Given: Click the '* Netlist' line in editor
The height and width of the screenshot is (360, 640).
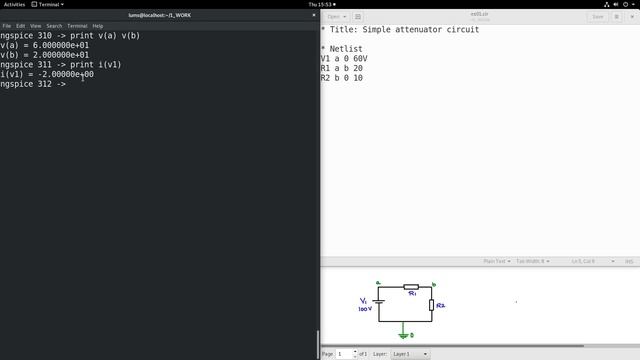Looking at the screenshot, I should coord(342,49).
